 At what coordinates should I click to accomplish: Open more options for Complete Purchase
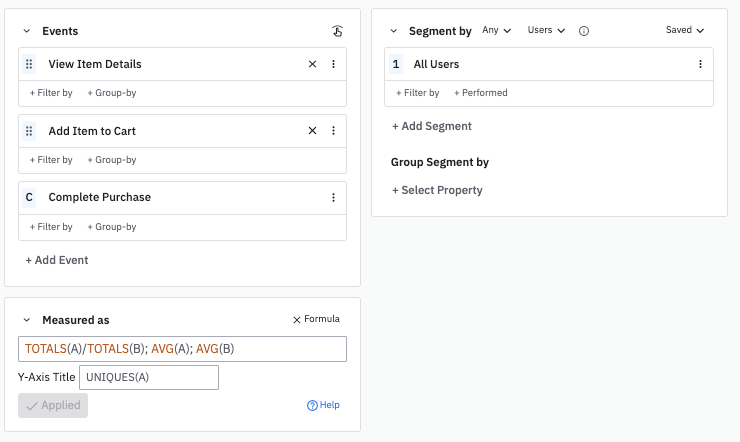(x=333, y=198)
